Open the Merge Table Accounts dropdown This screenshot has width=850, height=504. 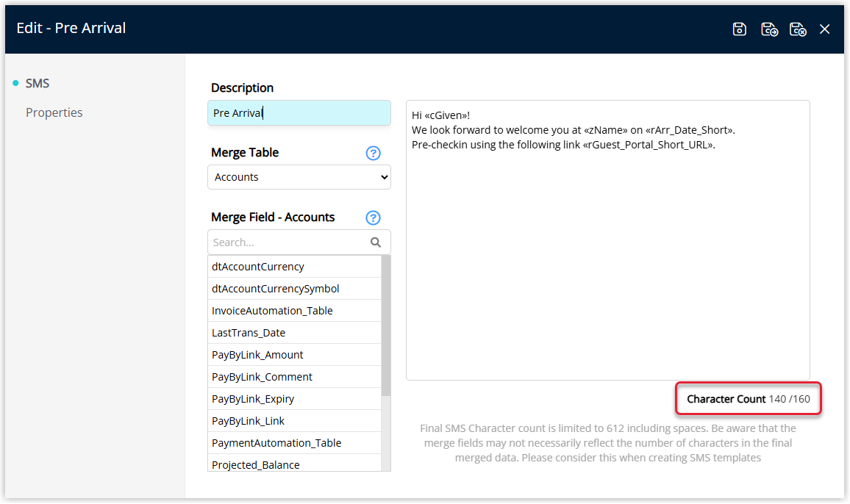(x=299, y=177)
